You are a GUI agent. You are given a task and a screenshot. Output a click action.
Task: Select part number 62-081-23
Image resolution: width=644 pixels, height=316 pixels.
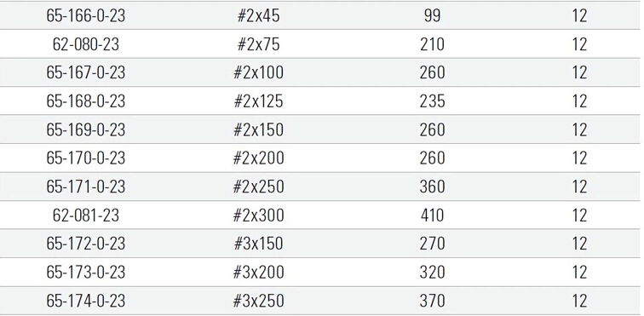85,215
